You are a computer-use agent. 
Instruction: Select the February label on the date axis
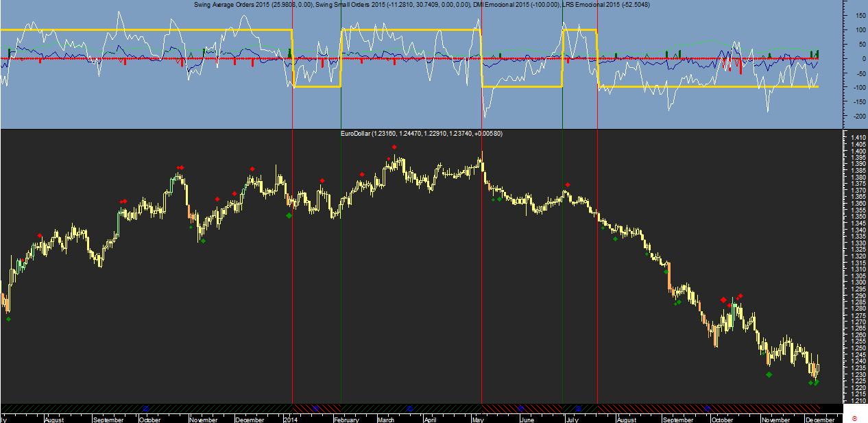coord(348,419)
